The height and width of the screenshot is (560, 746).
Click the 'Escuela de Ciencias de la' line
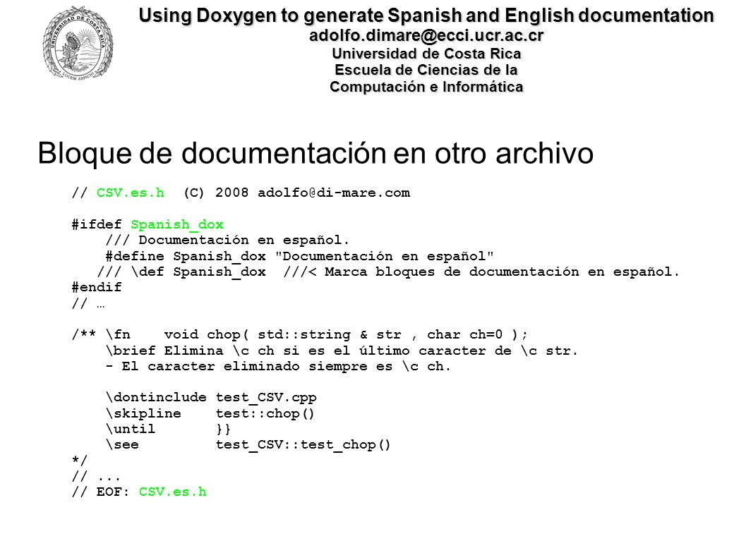pos(426,70)
